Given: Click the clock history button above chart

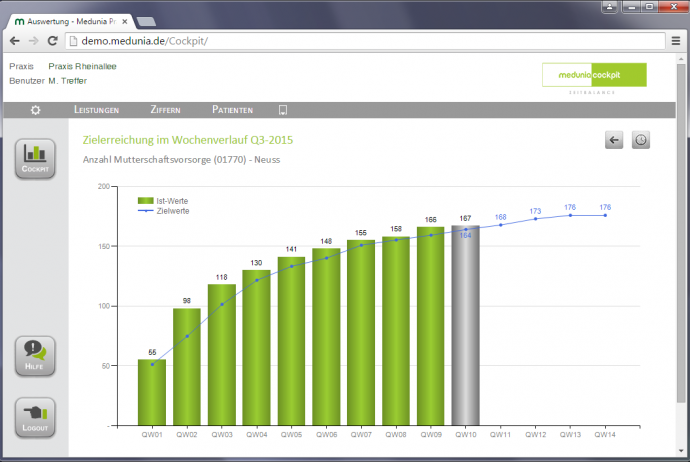Looking at the screenshot, I should click(640, 141).
